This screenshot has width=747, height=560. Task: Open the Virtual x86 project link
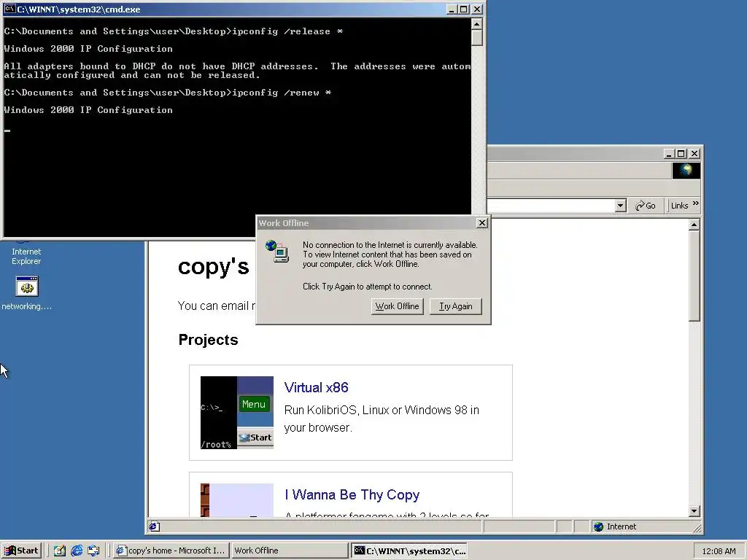point(317,388)
